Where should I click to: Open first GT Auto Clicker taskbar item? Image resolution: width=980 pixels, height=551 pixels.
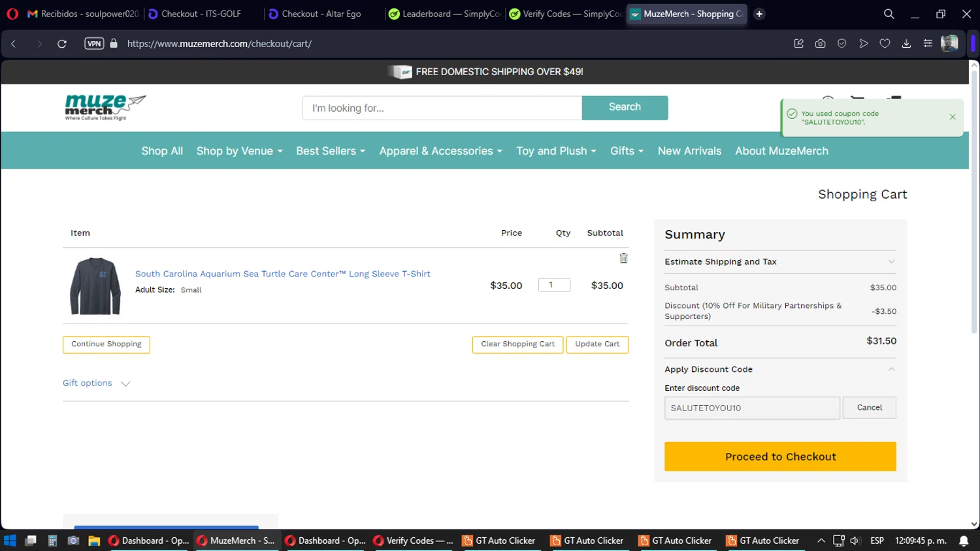coord(499,541)
